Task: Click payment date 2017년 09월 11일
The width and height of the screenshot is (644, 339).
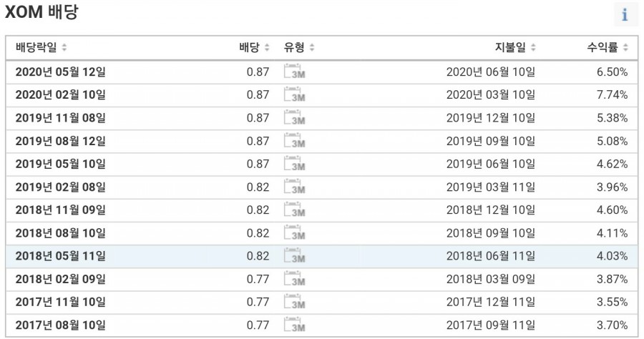Action: click(x=491, y=325)
